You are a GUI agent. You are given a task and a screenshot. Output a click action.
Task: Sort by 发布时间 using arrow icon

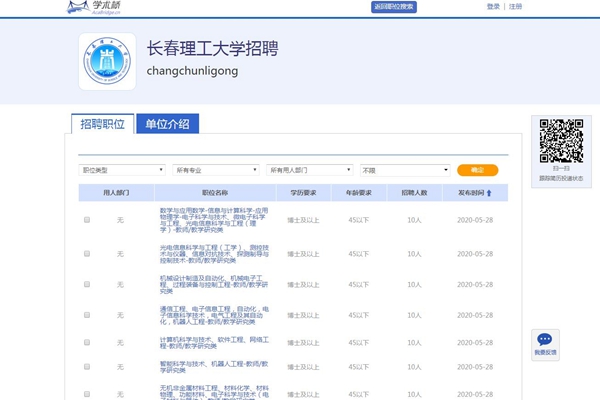tap(489, 193)
